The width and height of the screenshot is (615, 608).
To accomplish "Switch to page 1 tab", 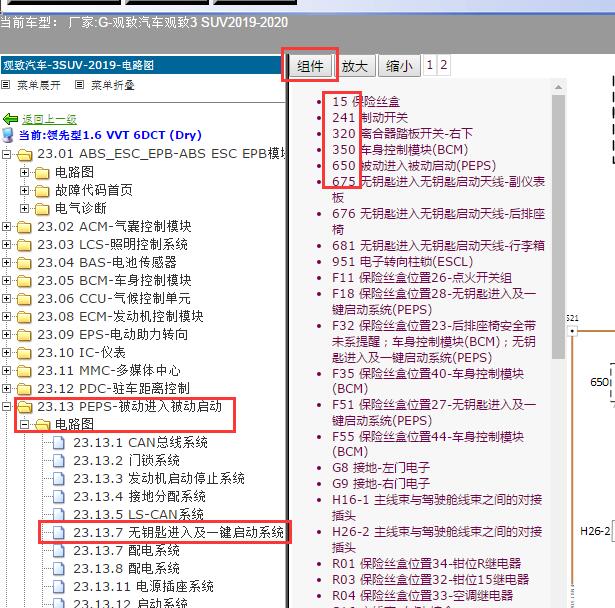I will coord(430,65).
